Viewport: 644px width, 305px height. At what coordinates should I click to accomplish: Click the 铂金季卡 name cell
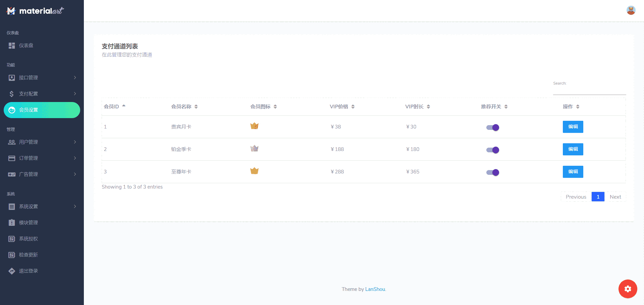181,149
